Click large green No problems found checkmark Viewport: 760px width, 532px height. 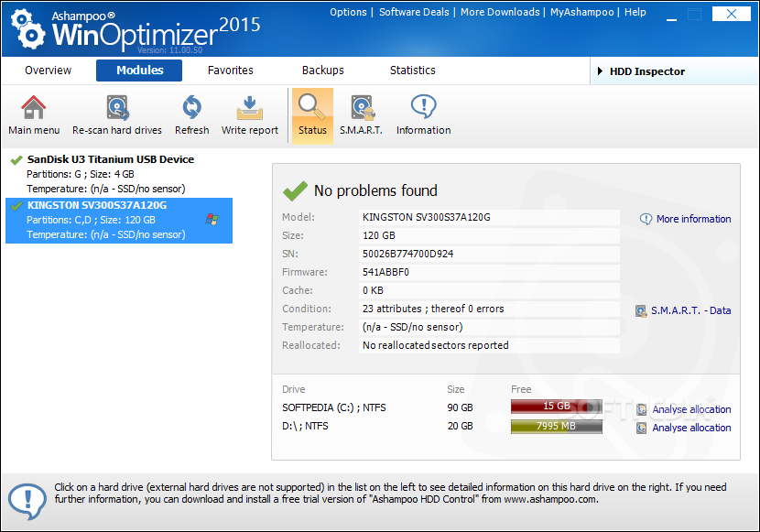[295, 190]
